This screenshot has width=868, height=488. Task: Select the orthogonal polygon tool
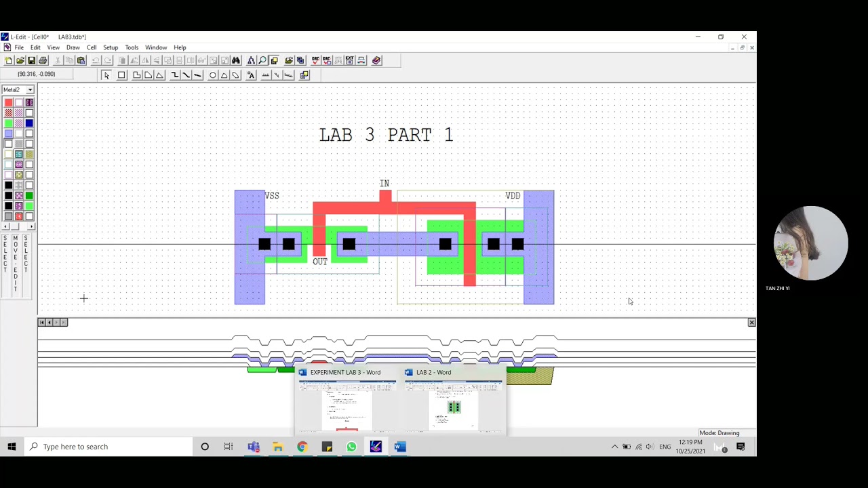tap(136, 75)
